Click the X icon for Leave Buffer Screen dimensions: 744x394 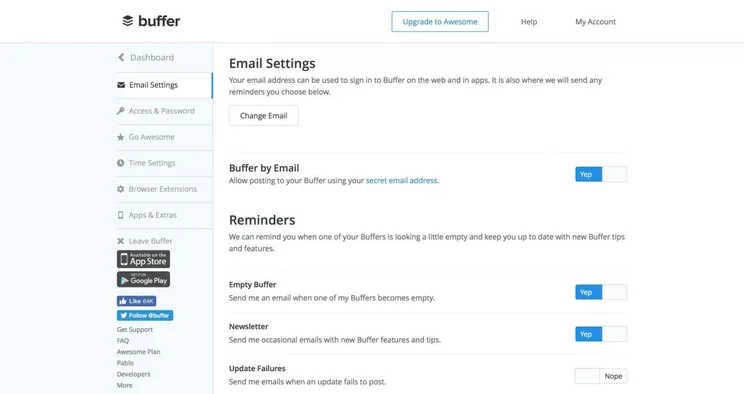[121, 241]
